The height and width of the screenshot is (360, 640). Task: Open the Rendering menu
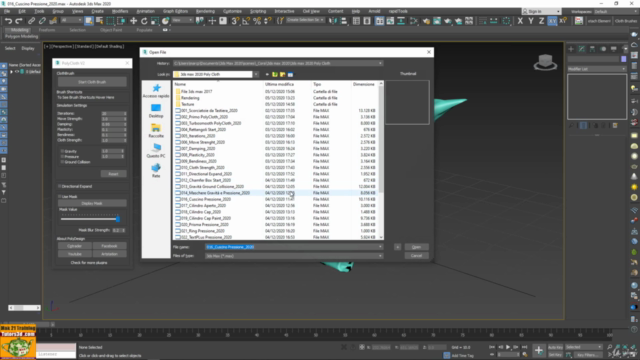click(205, 11)
